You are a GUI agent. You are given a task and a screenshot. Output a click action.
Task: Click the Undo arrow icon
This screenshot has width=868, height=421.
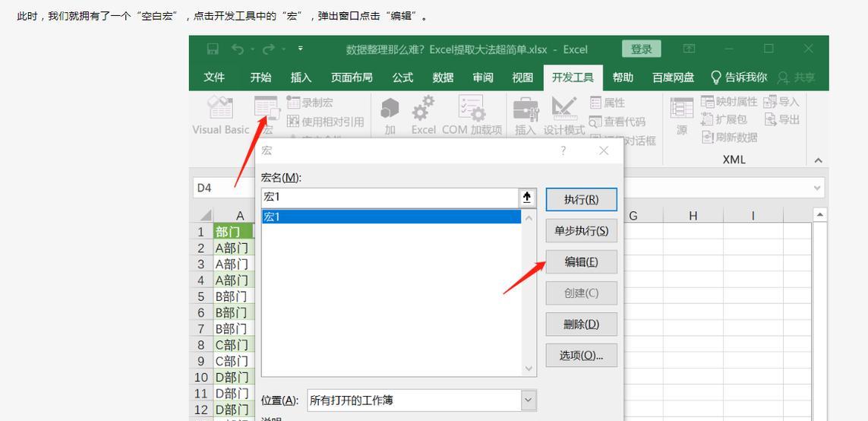click(x=238, y=49)
